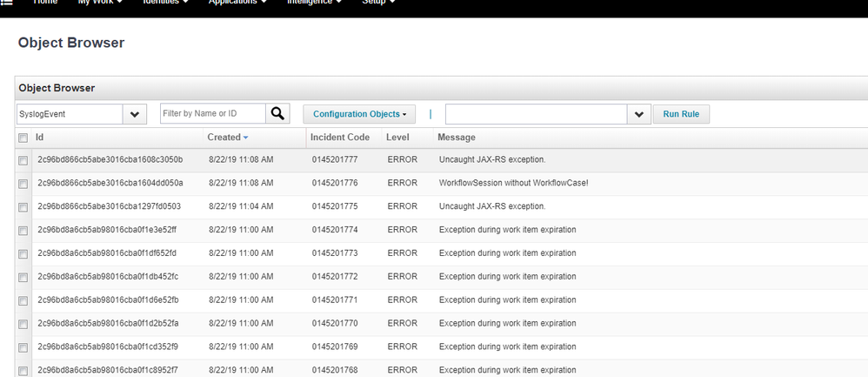Click the rule name input field
This screenshot has height=377, width=868.
[536, 114]
